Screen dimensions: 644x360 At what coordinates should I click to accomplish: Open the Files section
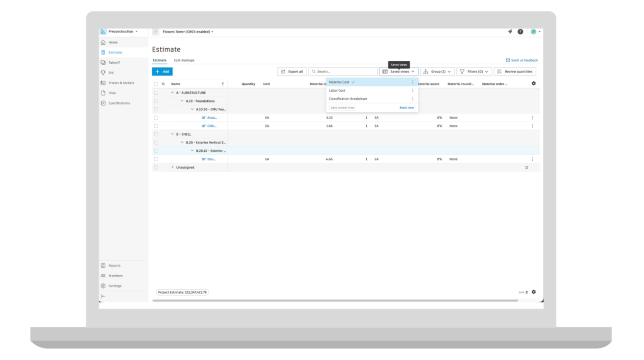(x=112, y=93)
